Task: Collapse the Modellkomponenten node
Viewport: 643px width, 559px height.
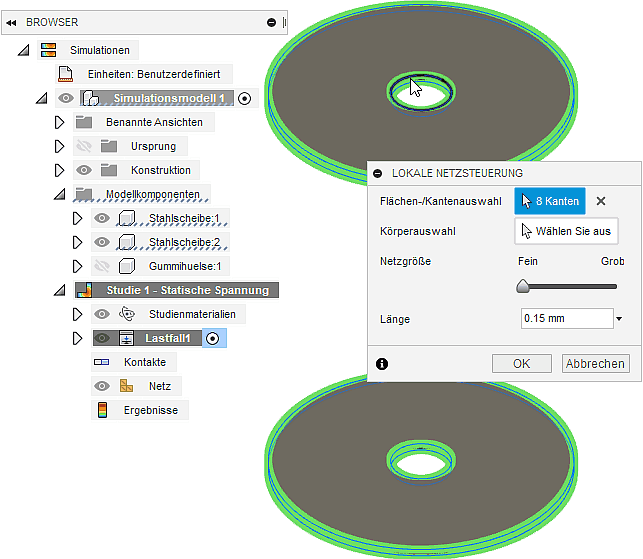Action: tap(59, 194)
